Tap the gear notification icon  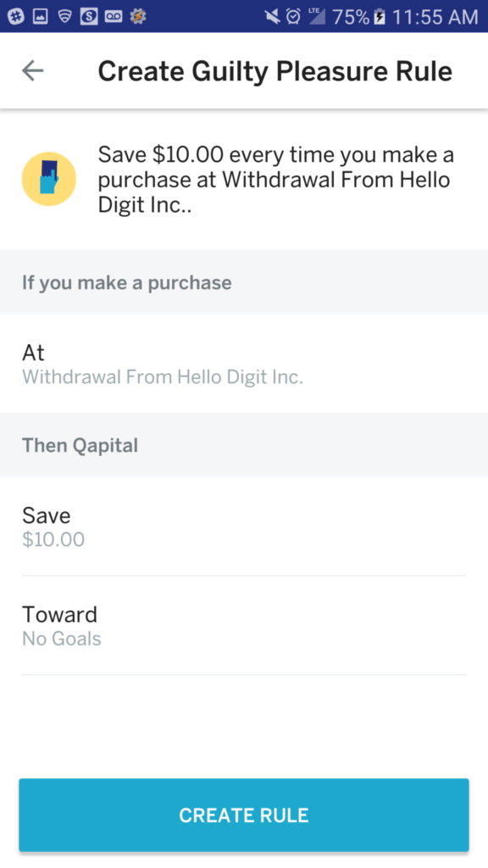[x=138, y=17]
